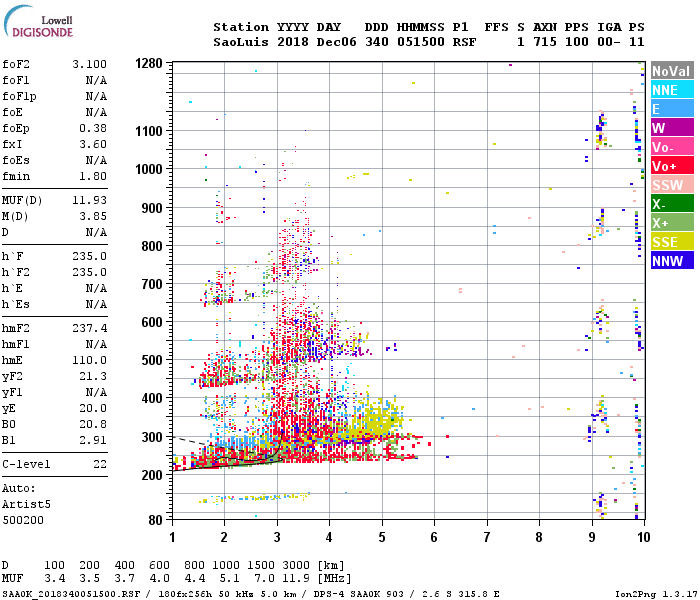Click the 500200 code under Artist5

[23, 521]
